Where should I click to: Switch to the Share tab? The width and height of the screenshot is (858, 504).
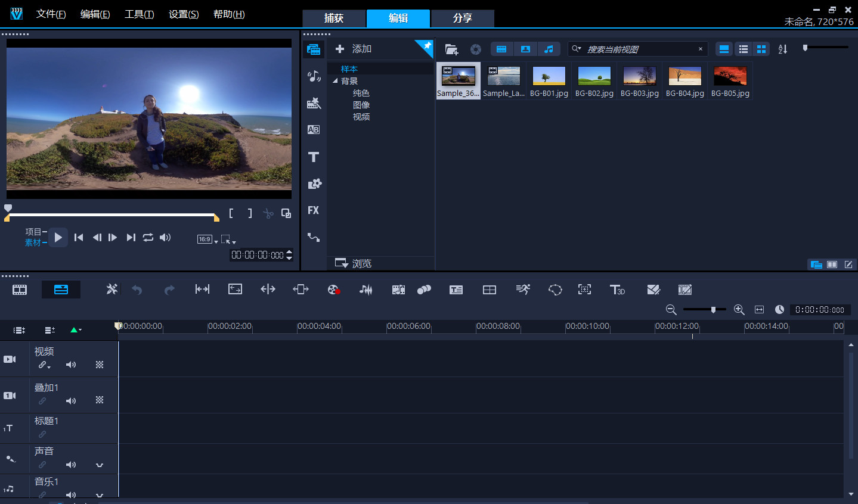pos(463,18)
